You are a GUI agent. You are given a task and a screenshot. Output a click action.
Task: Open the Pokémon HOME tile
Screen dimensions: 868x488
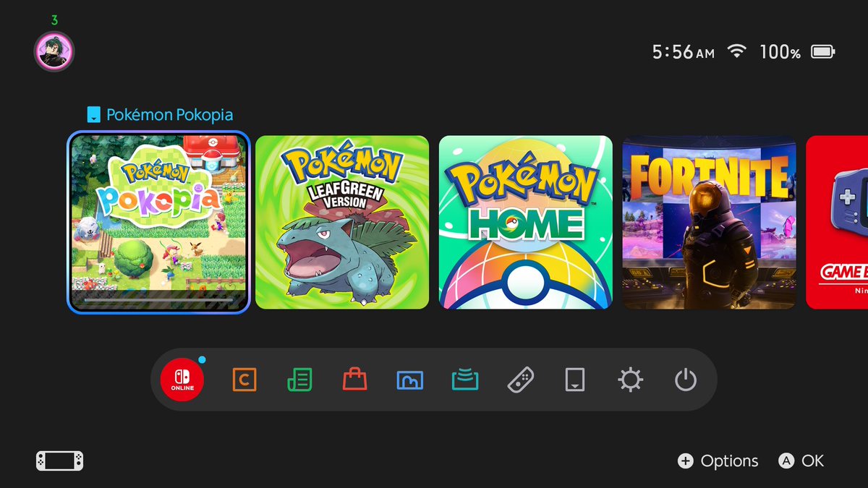click(526, 223)
